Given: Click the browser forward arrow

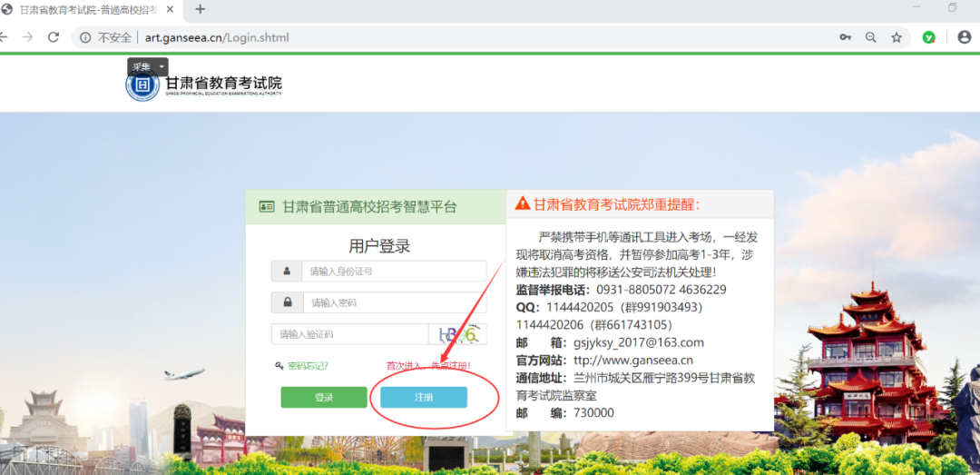Looking at the screenshot, I should [27, 37].
